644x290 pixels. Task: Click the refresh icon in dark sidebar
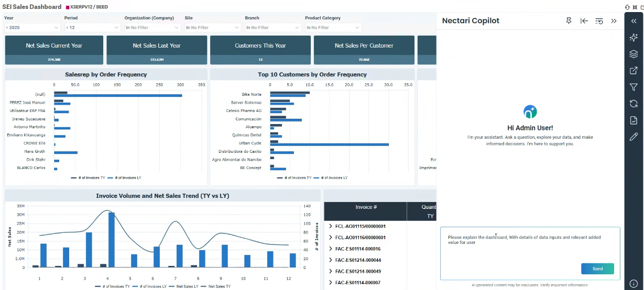pyautogui.click(x=634, y=104)
